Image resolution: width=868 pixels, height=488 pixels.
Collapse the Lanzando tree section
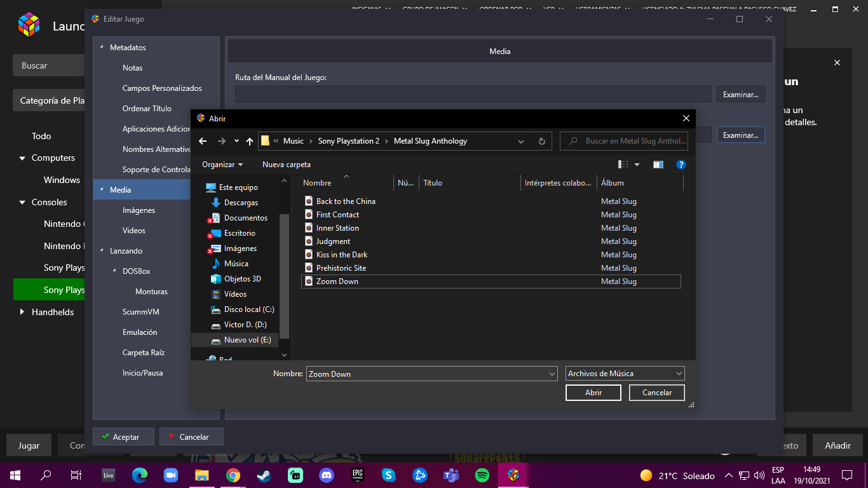(x=102, y=251)
